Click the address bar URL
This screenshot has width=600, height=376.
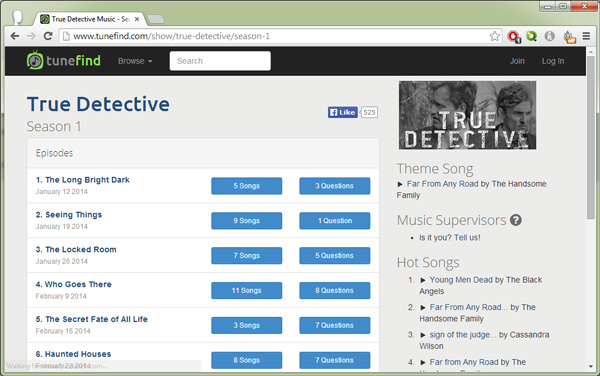coord(171,36)
